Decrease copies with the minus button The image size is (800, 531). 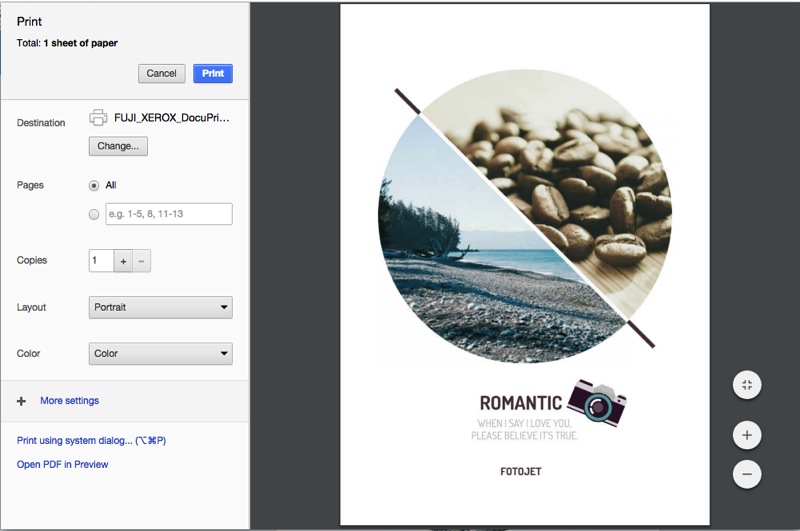pos(141,261)
